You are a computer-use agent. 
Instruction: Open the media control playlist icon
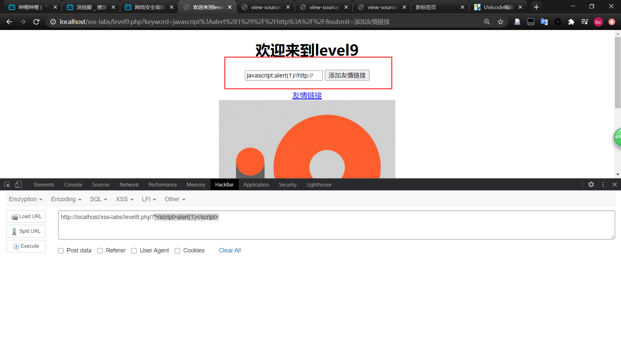click(x=585, y=22)
